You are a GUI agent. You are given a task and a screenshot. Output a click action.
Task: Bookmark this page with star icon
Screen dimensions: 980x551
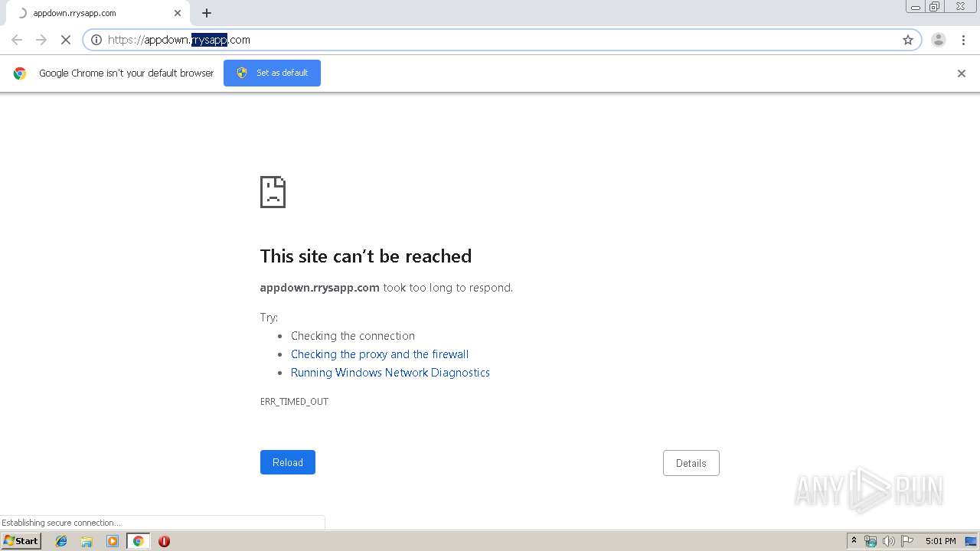908,40
